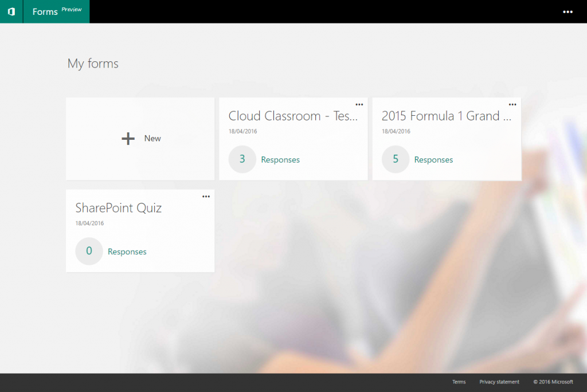Open options menu on 2015 Formula 1 form
This screenshot has width=587, height=392.
coord(513,104)
